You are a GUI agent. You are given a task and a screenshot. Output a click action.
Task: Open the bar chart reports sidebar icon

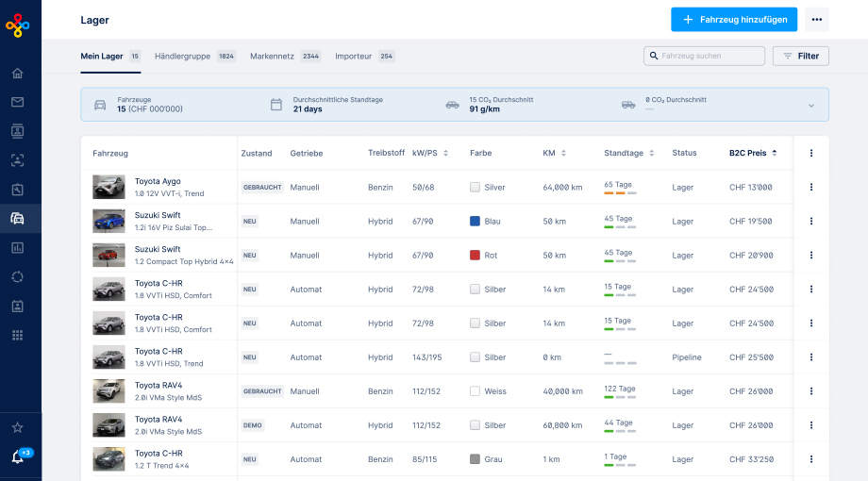pyautogui.click(x=18, y=248)
